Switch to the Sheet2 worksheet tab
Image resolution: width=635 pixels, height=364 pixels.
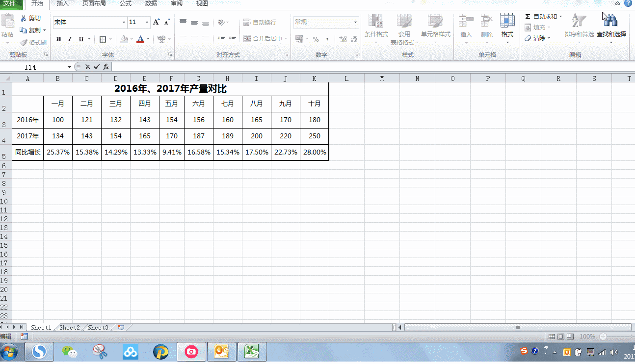70,328
